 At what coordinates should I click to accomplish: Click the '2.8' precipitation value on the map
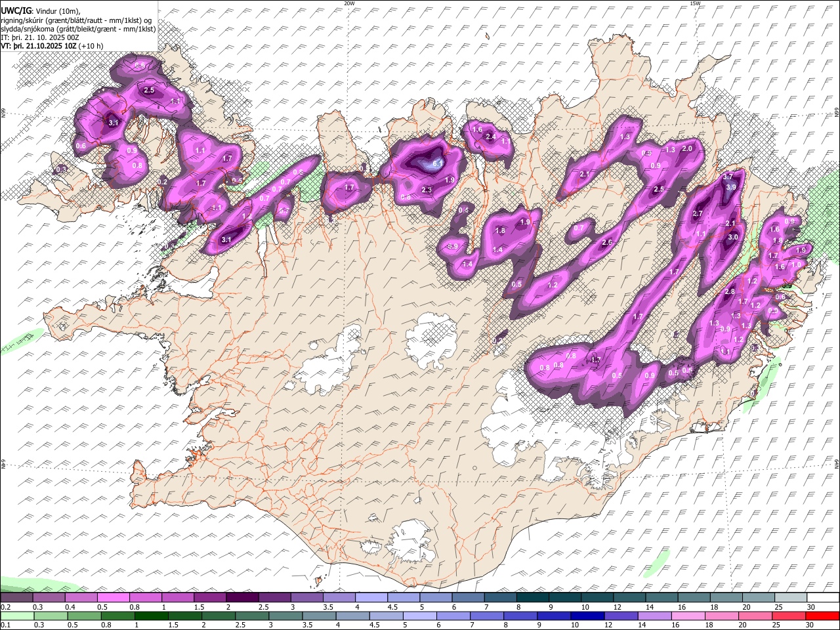pyautogui.click(x=729, y=291)
